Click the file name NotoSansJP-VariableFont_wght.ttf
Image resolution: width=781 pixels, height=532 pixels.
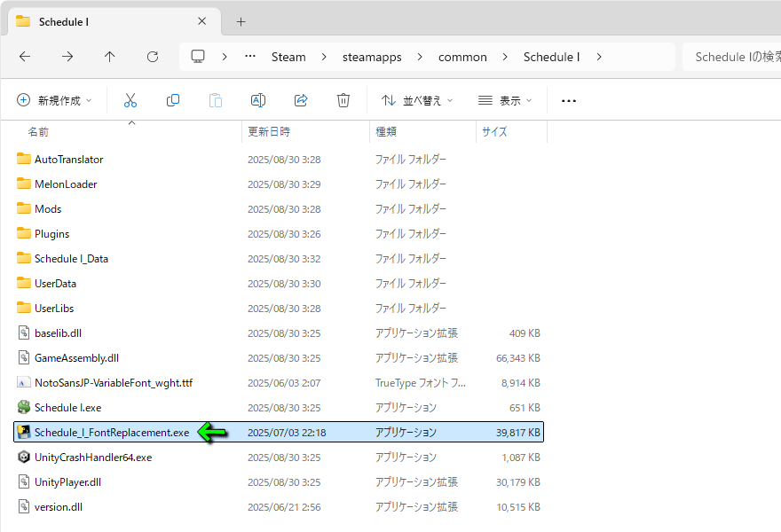coord(114,383)
